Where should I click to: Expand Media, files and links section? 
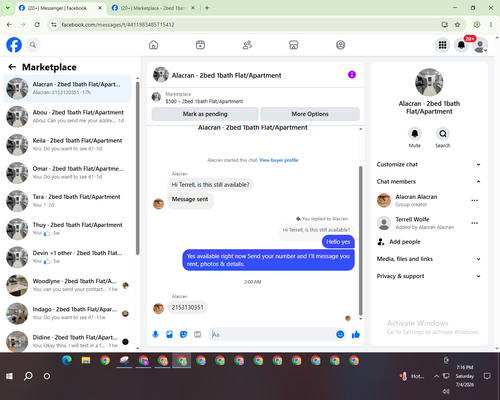coord(429,259)
